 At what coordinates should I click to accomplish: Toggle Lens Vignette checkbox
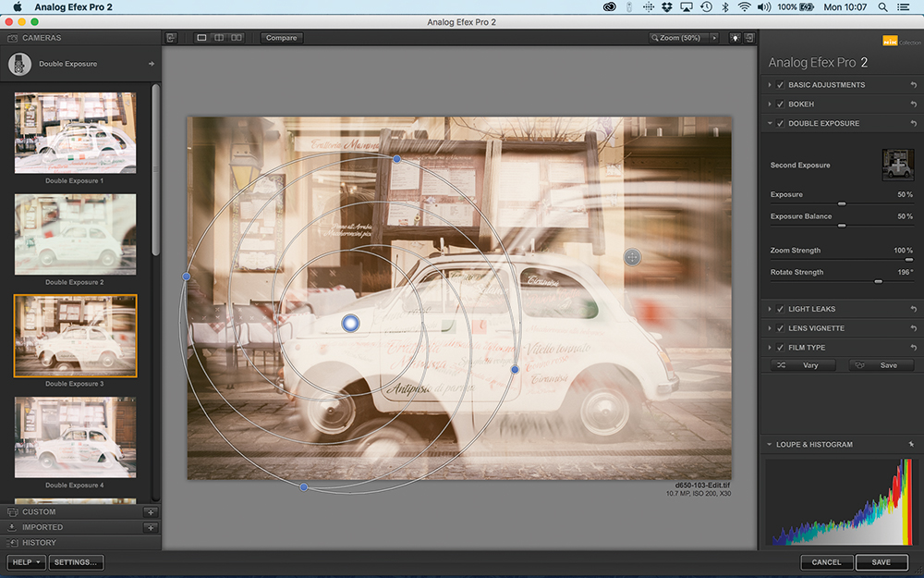point(780,328)
